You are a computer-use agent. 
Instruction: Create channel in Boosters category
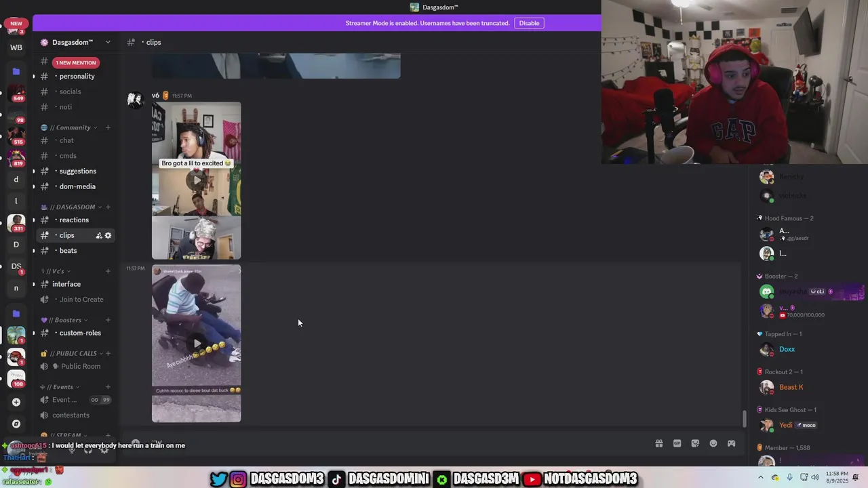(108, 320)
